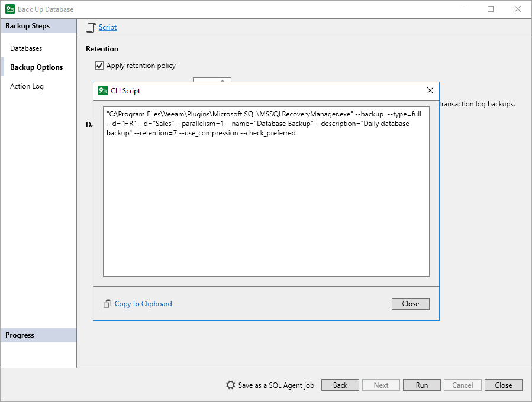Go back using the Back button

coord(340,384)
